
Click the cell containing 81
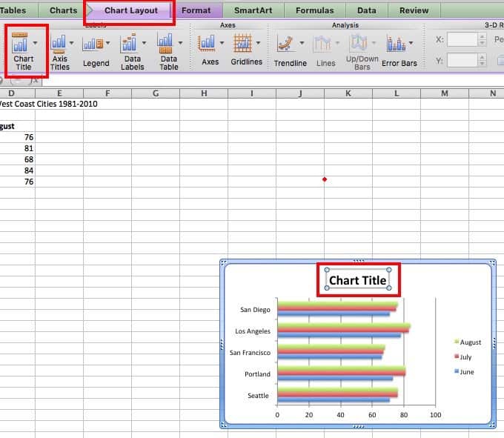17,148
